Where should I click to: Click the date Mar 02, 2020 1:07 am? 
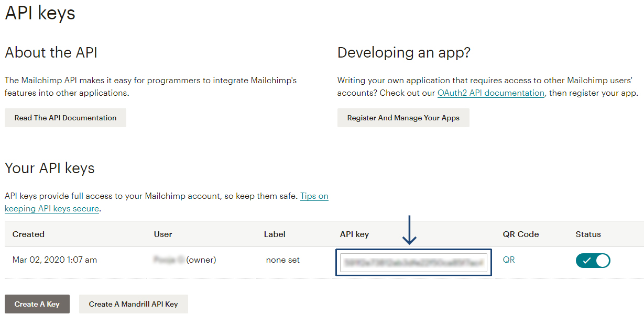[x=54, y=260]
